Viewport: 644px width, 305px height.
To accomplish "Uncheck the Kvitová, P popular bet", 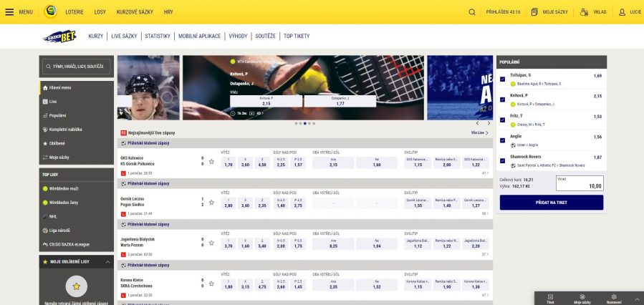I will pyautogui.click(x=502, y=99).
